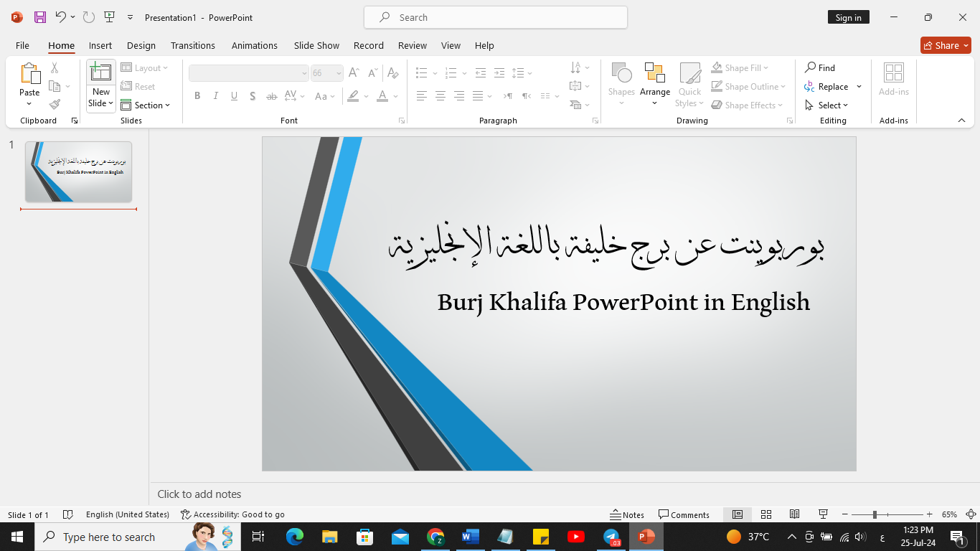Image resolution: width=980 pixels, height=551 pixels.
Task: Click Increase Font Size icon
Action: point(354,73)
